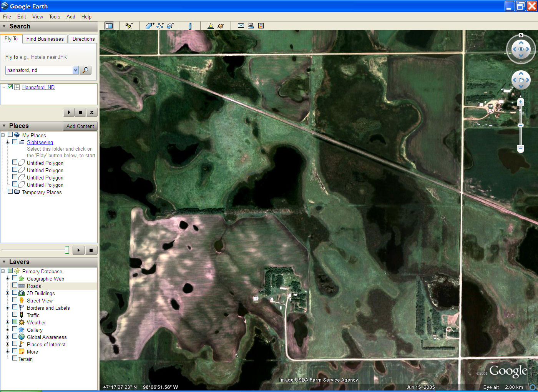
Task: Click the Street View layer person icon
Action: click(x=22, y=301)
